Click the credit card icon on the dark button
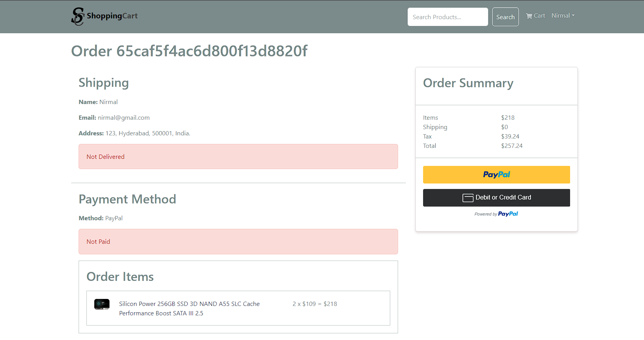The height and width of the screenshot is (340, 644). 468,198
